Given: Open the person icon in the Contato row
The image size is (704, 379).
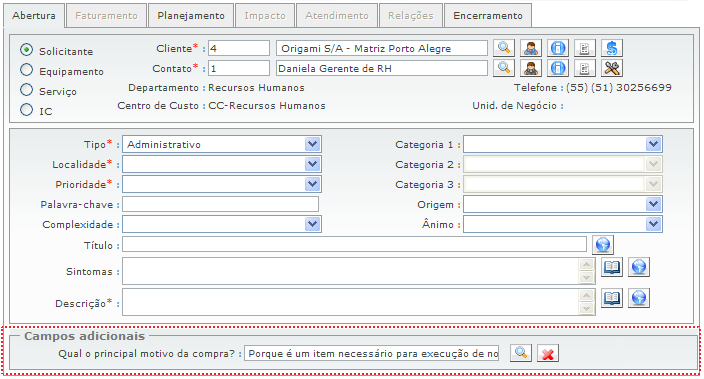Looking at the screenshot, I should coord(531,68).
